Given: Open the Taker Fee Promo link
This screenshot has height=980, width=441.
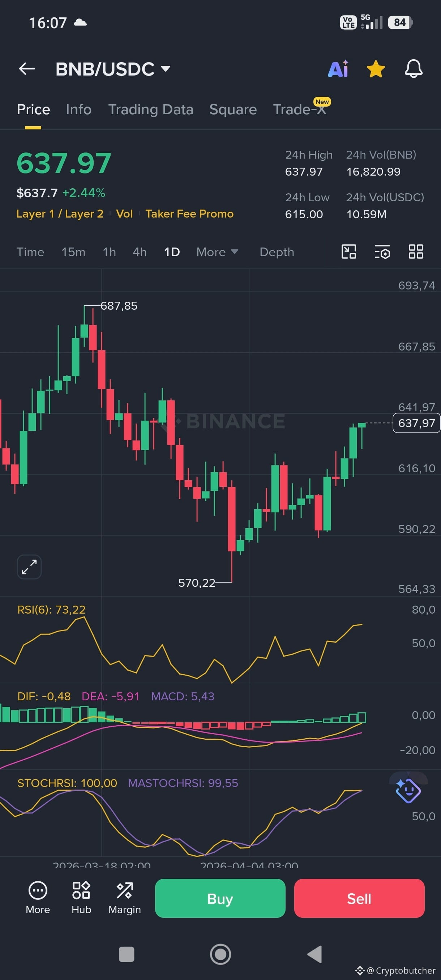Looking at the screenshot, I should (x=189, y=214).
